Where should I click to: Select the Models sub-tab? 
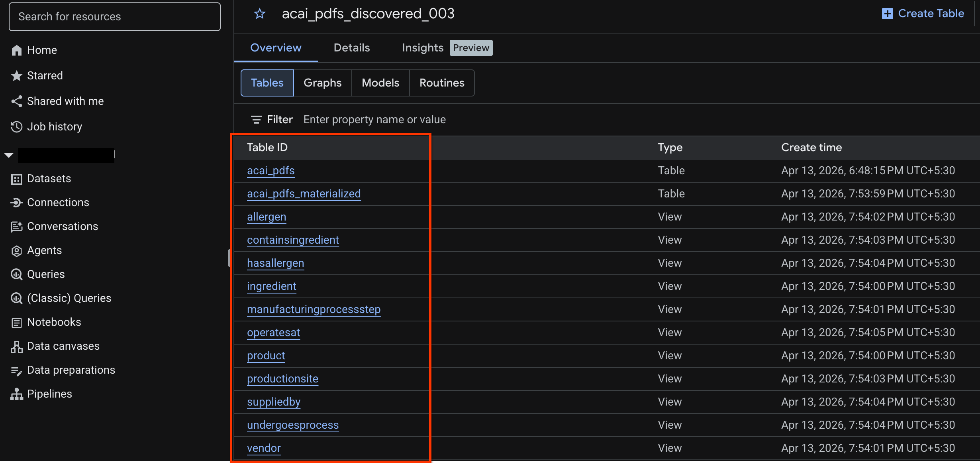[x=380, y=83]
